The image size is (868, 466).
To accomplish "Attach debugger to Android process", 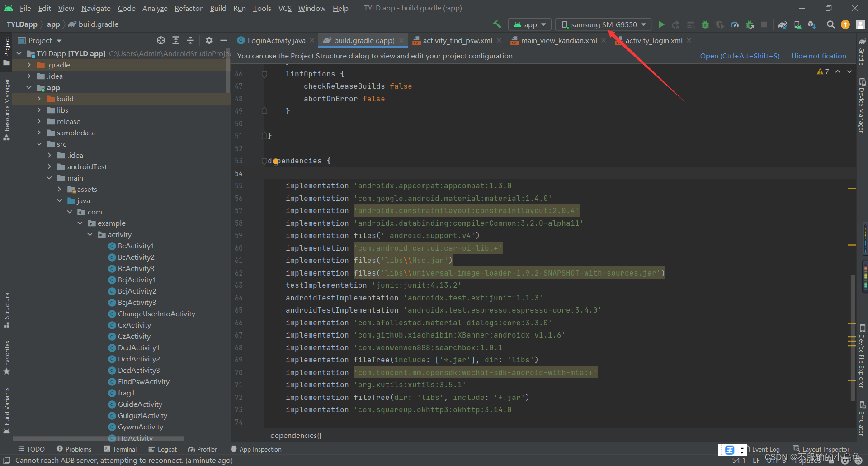I will click(x=750, y=24).
